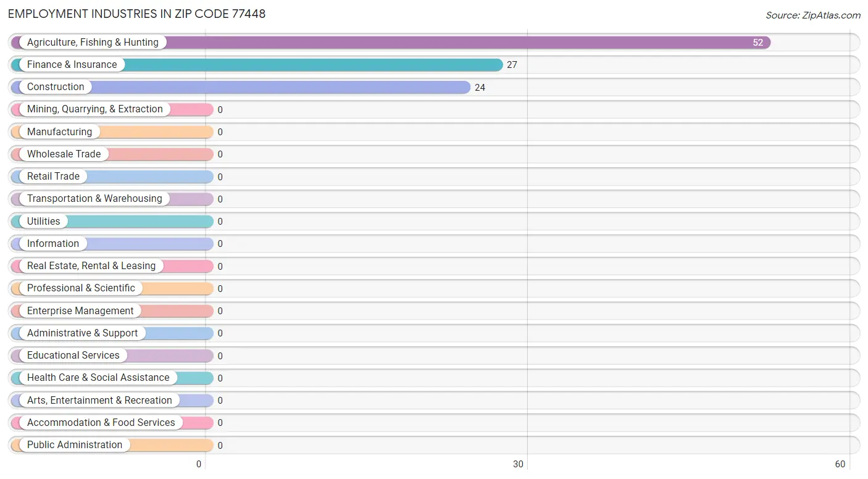Click the value 24 beside Construction bar

[480, 88]
